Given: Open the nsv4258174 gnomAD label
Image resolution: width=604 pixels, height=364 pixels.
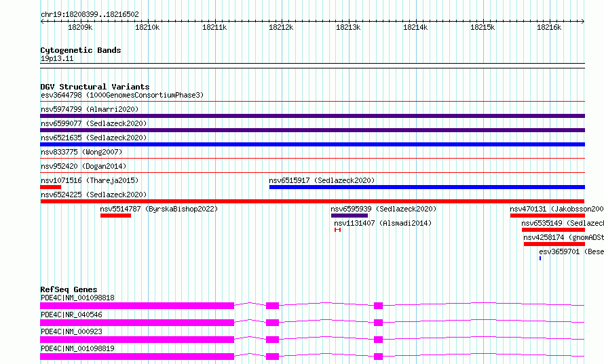Looking at the screenshot, I should coord(563,237).
